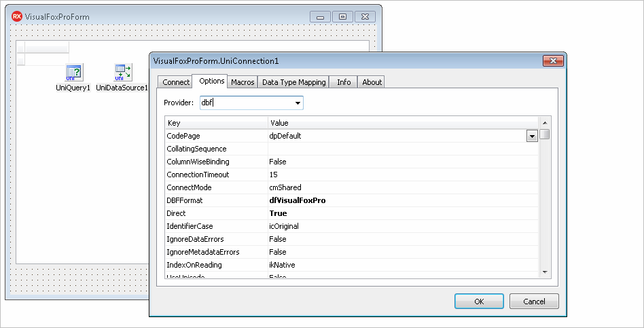Select the ColumnWiseBinding key
This screenshot has height=328, width=644.
click(217, 162)
